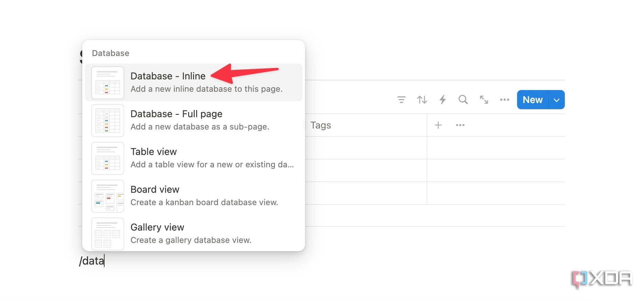Open column options via the ellipsis beside plus
Image resolution: width=644 pixels, height=301 pixels.
point(460,125)
